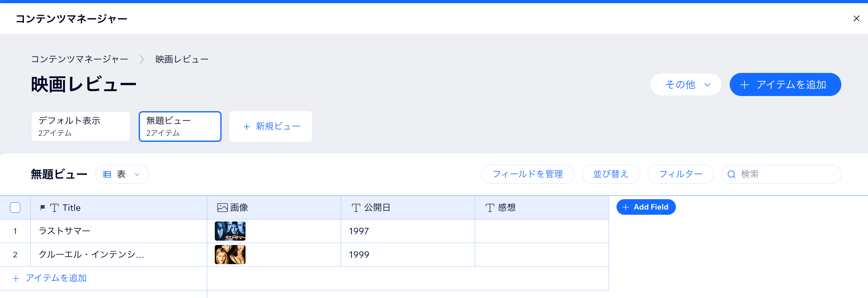
Task: Click the search magnifier icon
Action: coord(731,174)
